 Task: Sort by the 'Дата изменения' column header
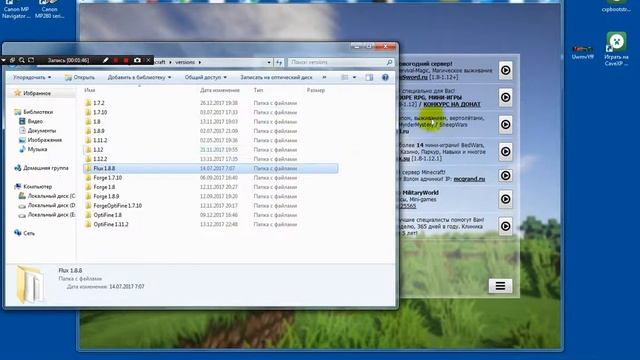coord(220,90)
